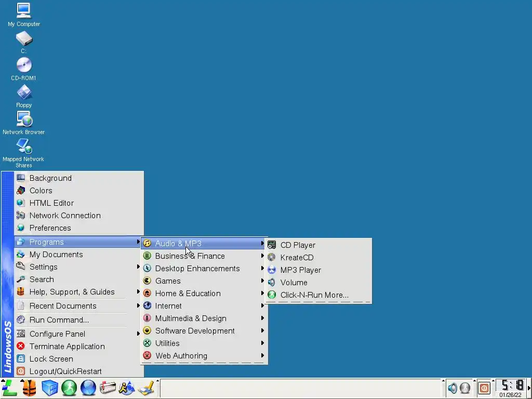The image size is (532, 399).
Task: Expand the Recent Documents submenu arrow
Action: click(x=138, y=305)
